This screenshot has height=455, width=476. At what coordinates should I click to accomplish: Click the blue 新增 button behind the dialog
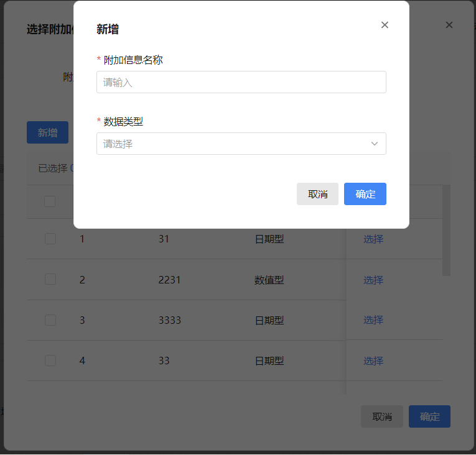pos(47,132)
